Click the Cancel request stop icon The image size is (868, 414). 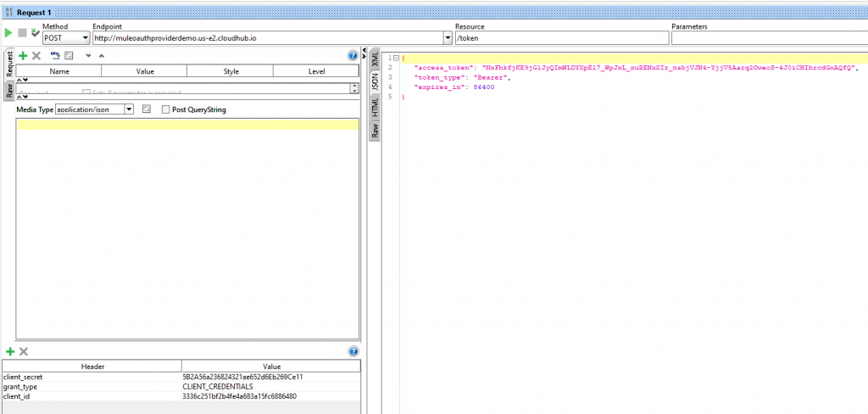[x=22, y=32]
